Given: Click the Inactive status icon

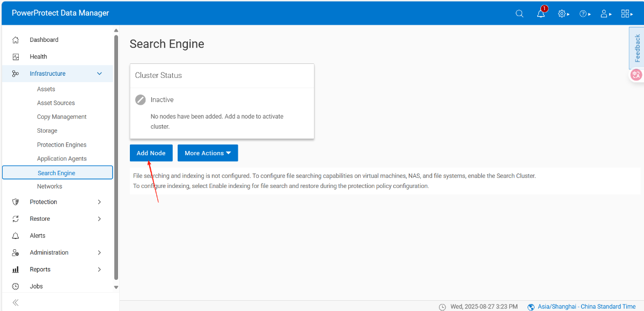Looking at the screenshot, I should pyautogui.click(x=141, y=100).
